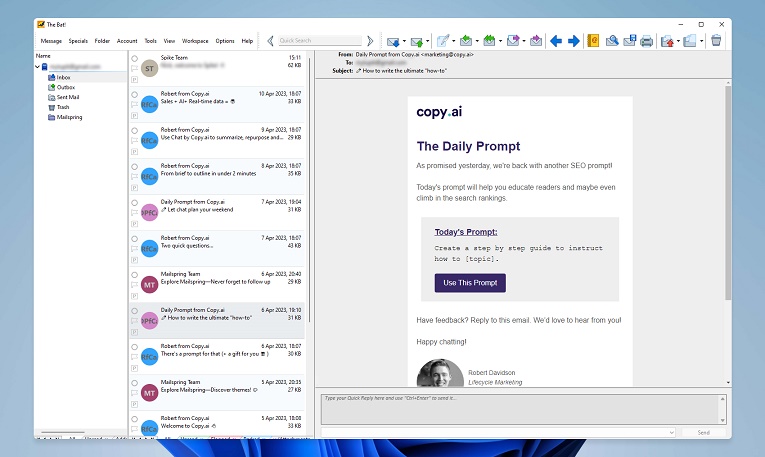The image size is (765, 457).
Task: Click the Forward message toolbar icon
Action: 513,41
